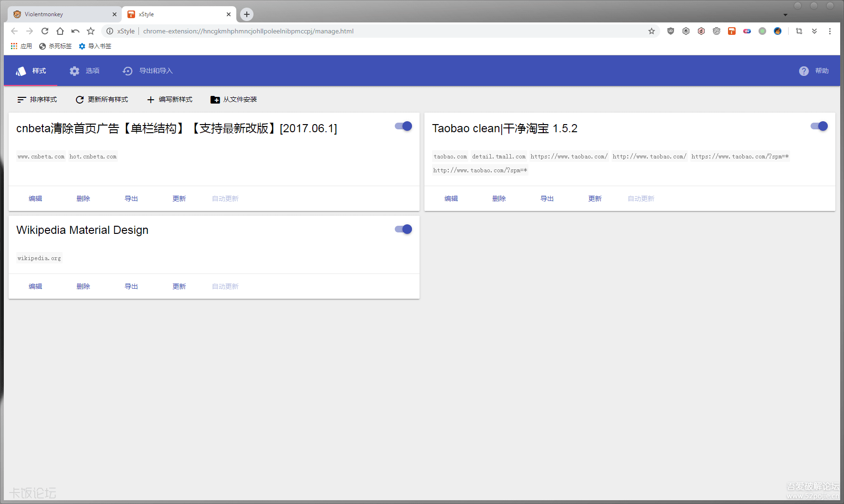
Task: Disable the Wikipedia Material Design toggle
Action: (x=403, y=229)
